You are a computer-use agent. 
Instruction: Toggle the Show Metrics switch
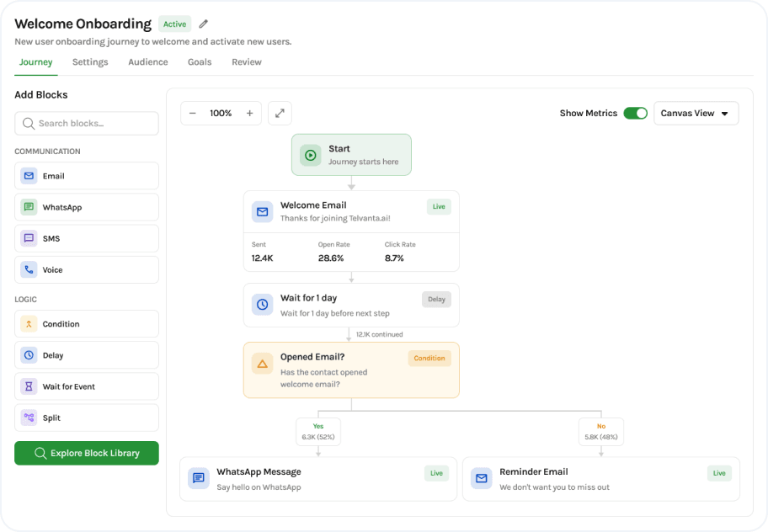tap(635, 113)
